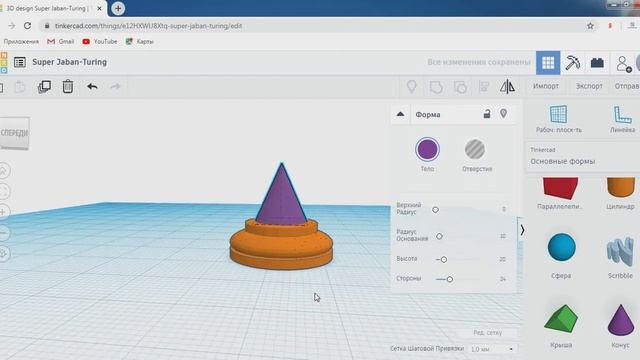Open the Gmail bookmark
This screenshot has height=360, width=640.
pyautogui.click(x=61, y=42)
